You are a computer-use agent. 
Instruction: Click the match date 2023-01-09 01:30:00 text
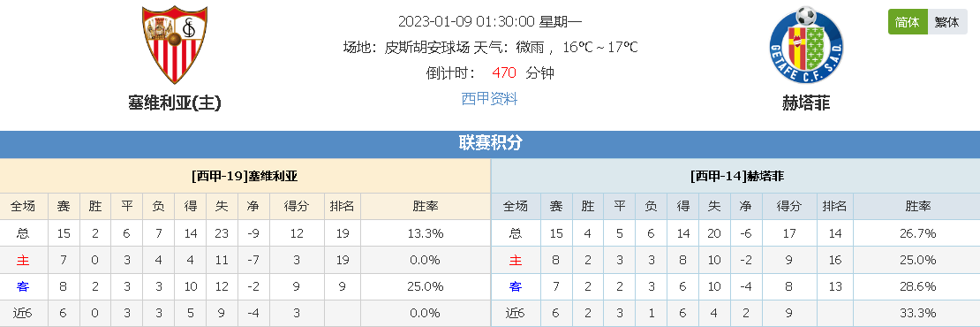coord(466,21)
